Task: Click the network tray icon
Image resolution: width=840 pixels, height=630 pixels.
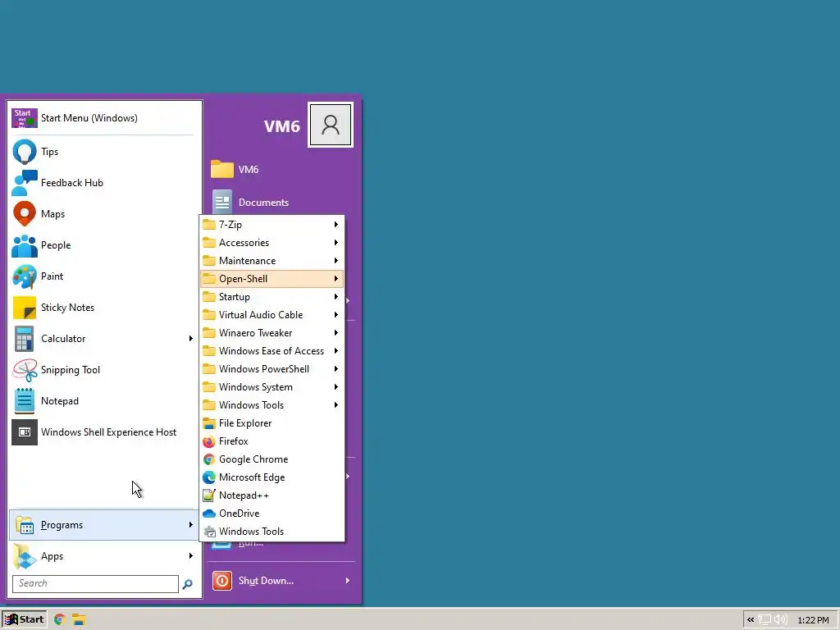Action: pos(765,620)
